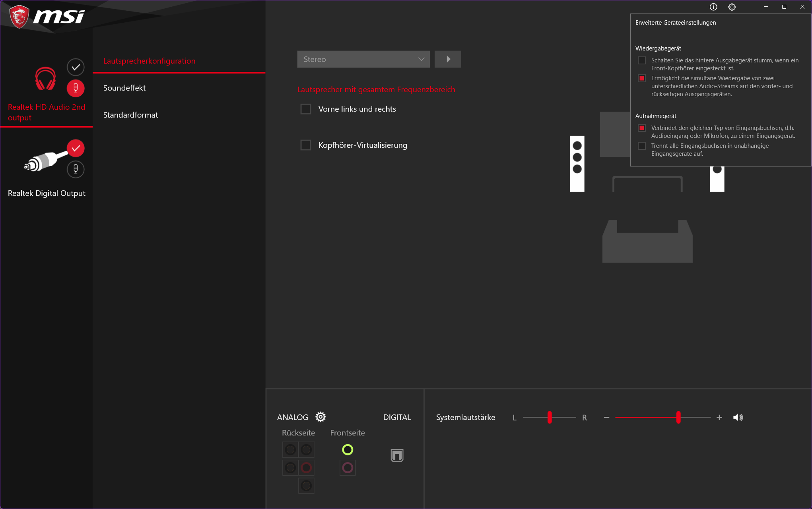Select the red headphones device icon
The image size is (812, 509).
point(45,78)
